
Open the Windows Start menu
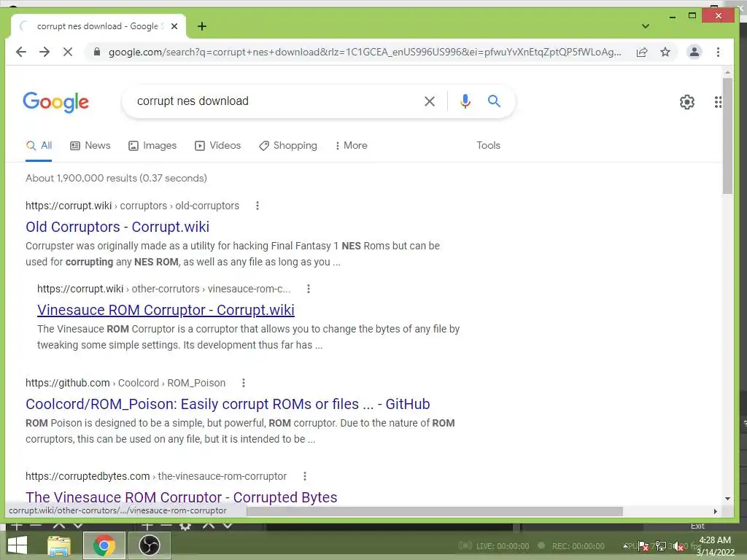pyautogui.click(x=18, y=545)
